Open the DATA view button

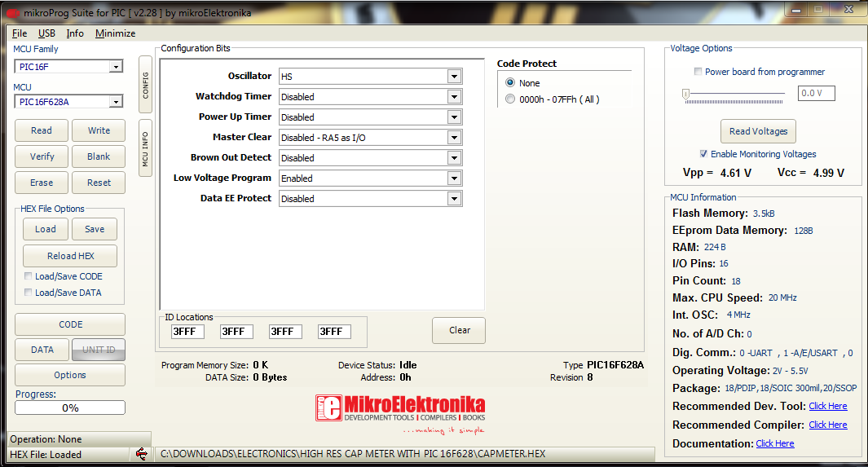click(x=42, y=350)
